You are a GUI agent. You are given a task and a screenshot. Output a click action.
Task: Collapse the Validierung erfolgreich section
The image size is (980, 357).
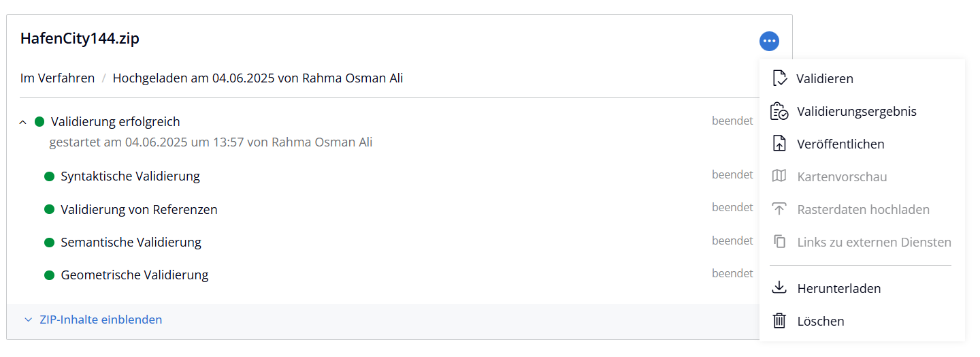click(x=22, y=123)
